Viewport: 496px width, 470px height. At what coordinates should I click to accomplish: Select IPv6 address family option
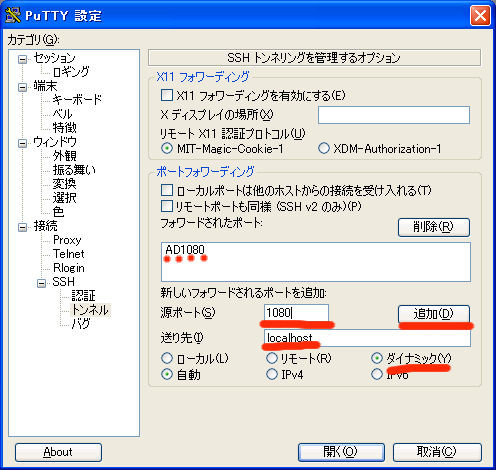tap(377, 374)
